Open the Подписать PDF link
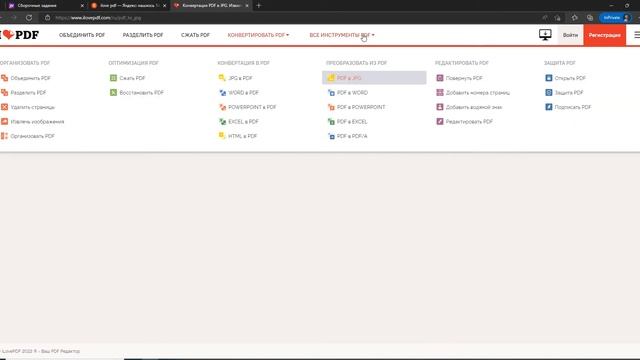Viewport: 640px width, 360px height. click(x=573, y=107)
